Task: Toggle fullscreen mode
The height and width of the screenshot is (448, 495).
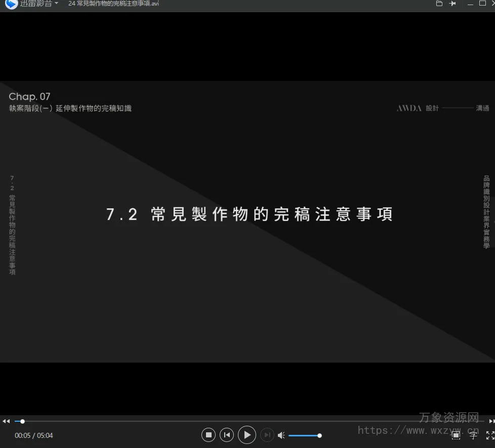Action: point(490,435)
